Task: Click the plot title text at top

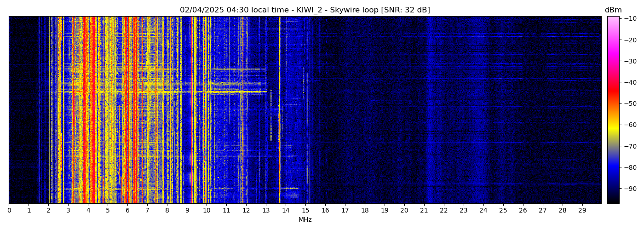Action: click(305, 10)
